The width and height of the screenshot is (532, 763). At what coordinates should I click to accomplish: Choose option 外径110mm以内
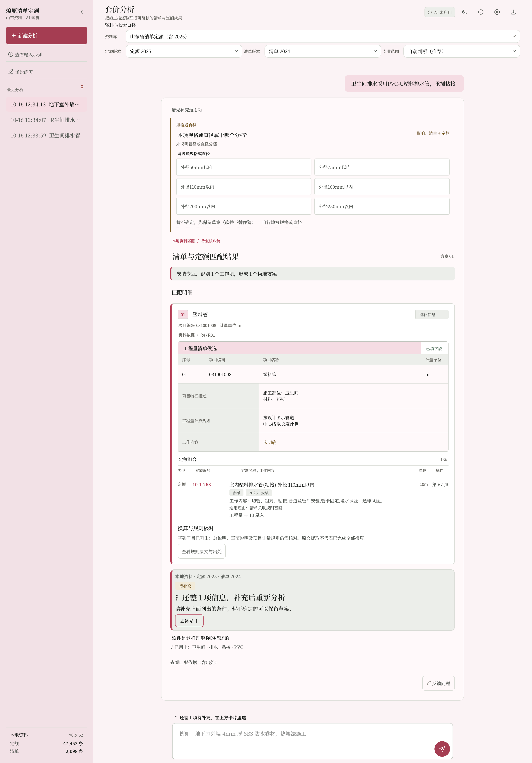coord(244,187)
